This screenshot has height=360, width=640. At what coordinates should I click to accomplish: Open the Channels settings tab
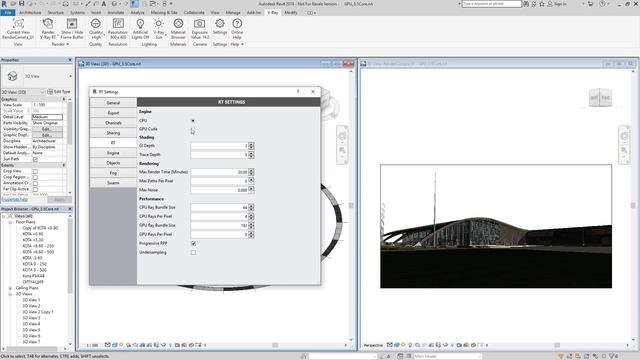pyautogui.click(x=113, y=123)
